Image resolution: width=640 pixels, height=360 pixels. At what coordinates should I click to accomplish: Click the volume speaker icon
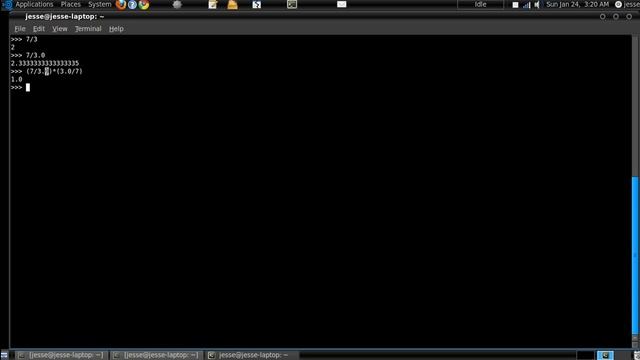coord(537,5)
